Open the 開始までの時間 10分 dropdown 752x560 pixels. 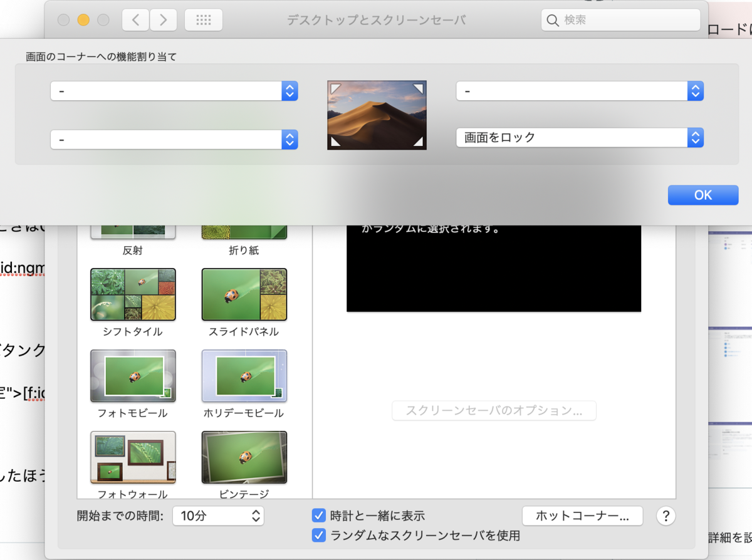218,516
